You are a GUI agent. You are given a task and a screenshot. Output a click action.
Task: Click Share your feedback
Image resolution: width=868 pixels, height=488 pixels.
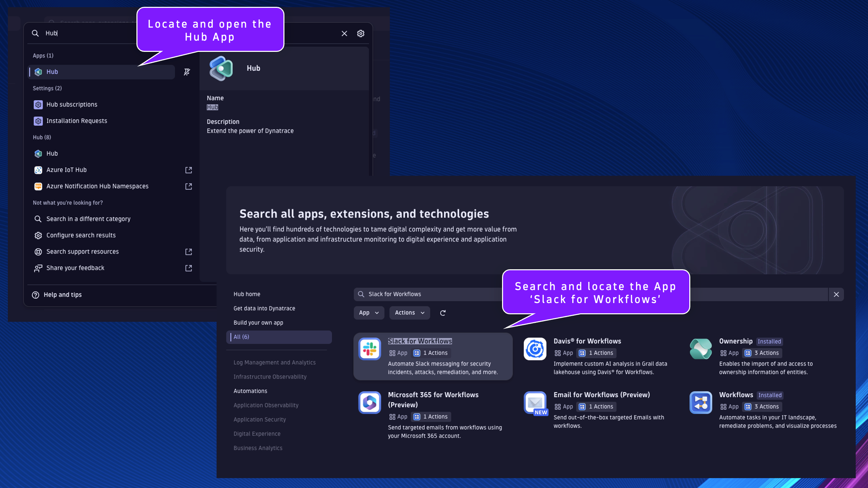(75, 268)
